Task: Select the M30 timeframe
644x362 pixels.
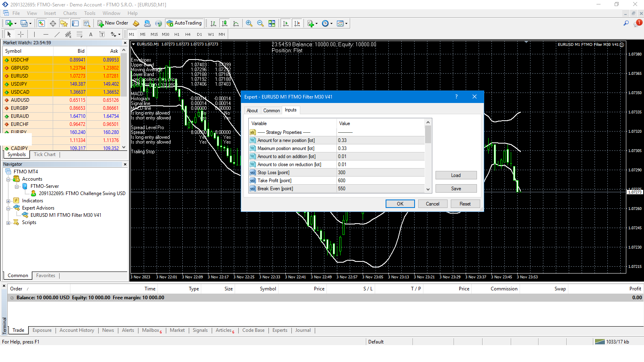Action: point(165,35)
